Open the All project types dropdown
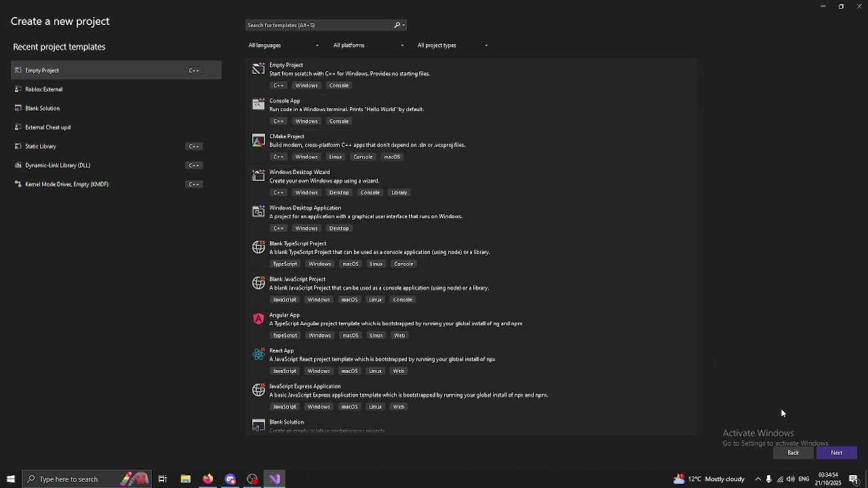 click(x=452, y=45)
